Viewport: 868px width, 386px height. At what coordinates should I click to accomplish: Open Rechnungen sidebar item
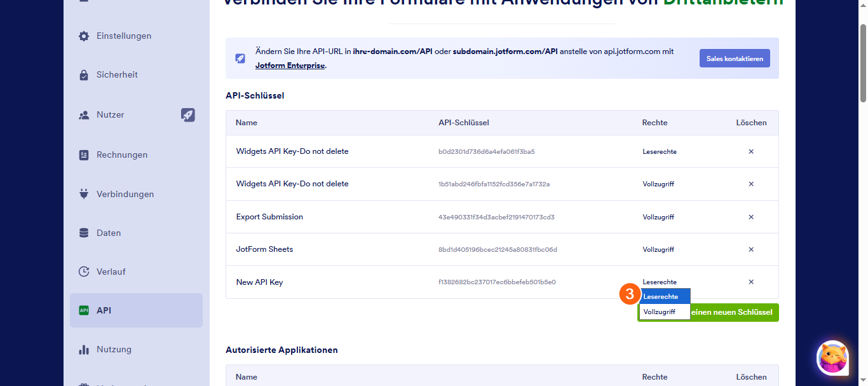(136, 155)
